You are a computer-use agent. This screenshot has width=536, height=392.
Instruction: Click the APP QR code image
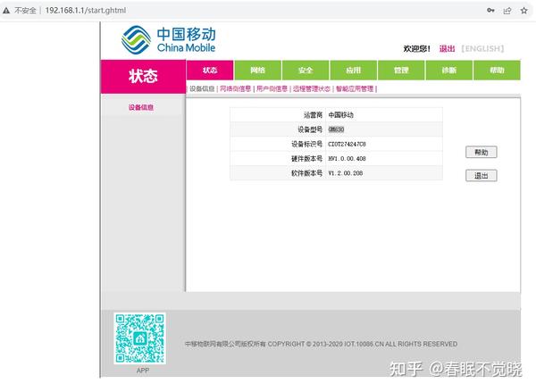(140, 338)
